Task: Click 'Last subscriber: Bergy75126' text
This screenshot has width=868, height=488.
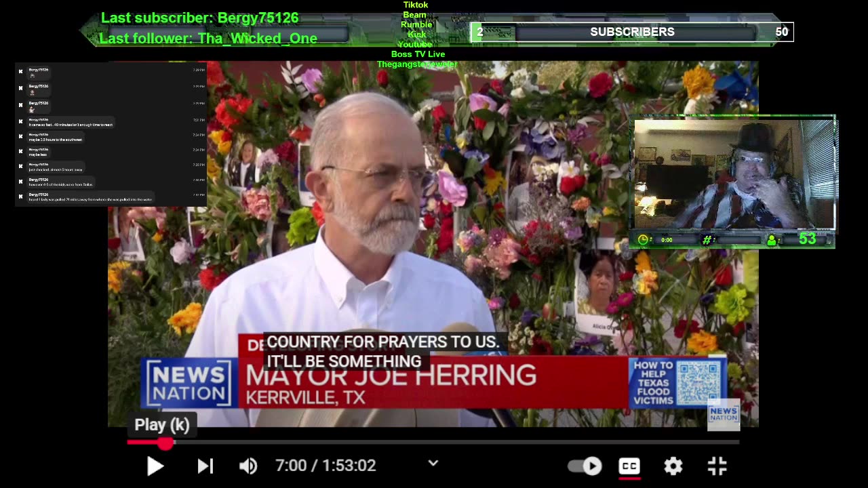Action: [x=199, y=18]
